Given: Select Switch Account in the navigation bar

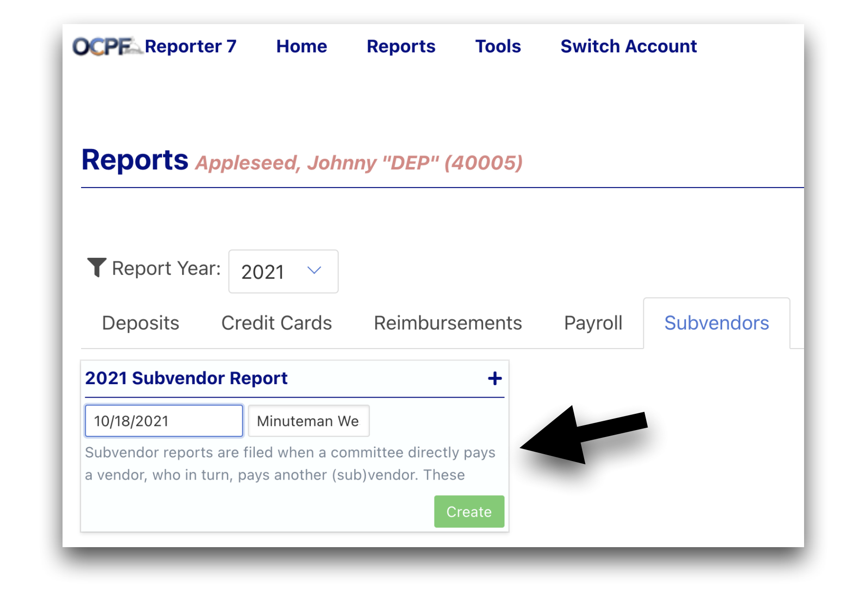Looking at the screenshot, I should [628, 46].
